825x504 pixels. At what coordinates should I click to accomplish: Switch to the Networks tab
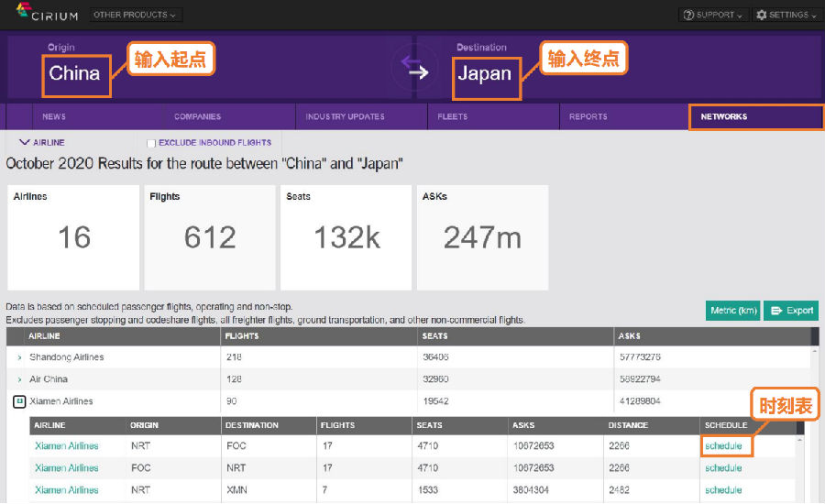(723, 116)
